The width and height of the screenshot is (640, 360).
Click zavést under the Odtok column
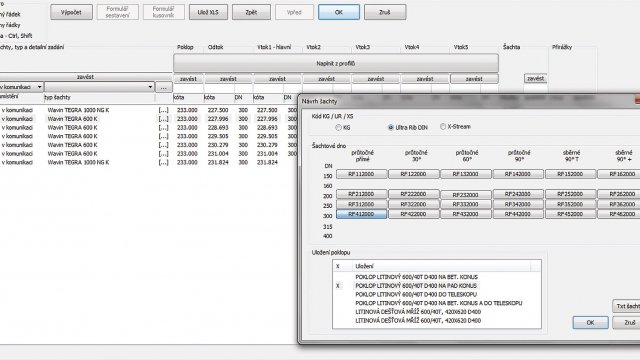click(x=228, y=79)
